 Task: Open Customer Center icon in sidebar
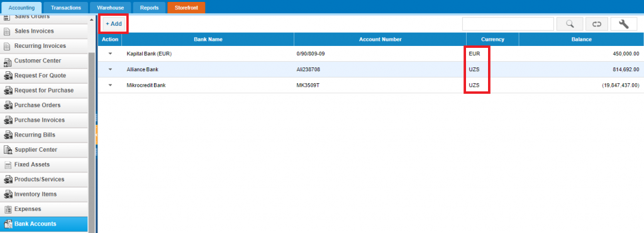(x=8, y=61)
